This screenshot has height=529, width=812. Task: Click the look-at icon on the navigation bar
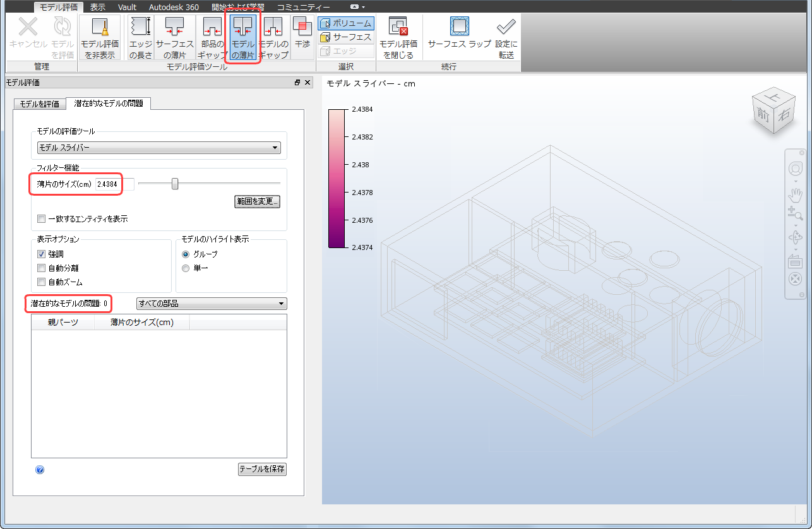tap(796, 262)
